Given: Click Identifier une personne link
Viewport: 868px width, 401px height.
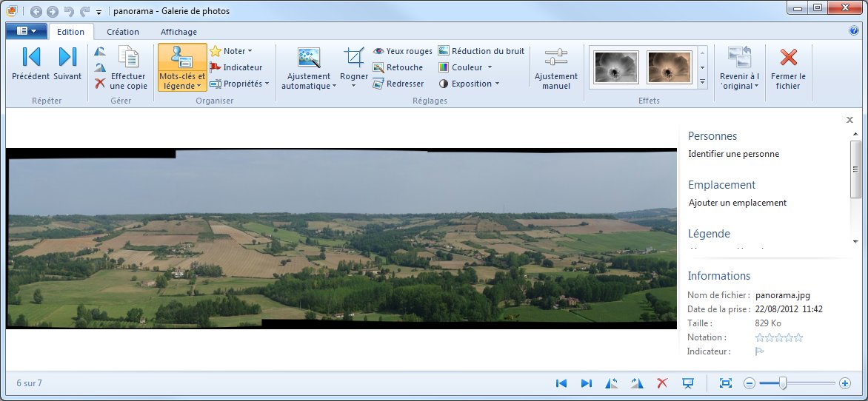Looking at the screenshot, I should tap(733, 154).
